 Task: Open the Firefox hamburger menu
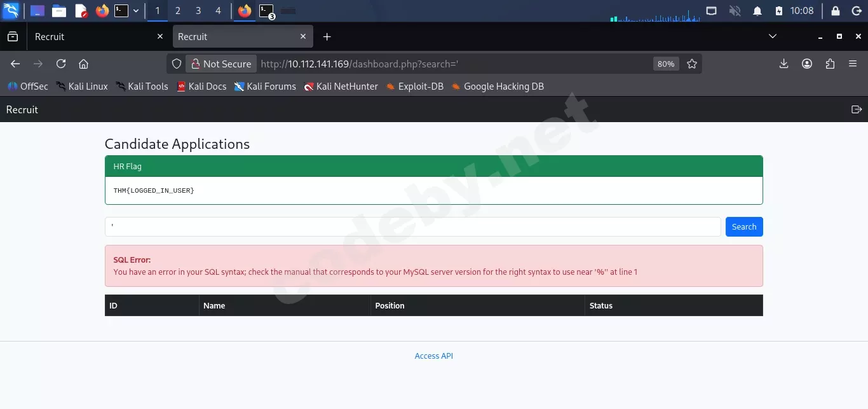(853, 64)
